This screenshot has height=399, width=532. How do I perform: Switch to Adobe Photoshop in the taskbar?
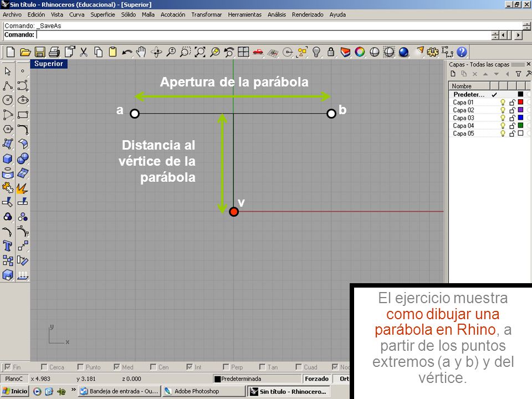(203, 391)
